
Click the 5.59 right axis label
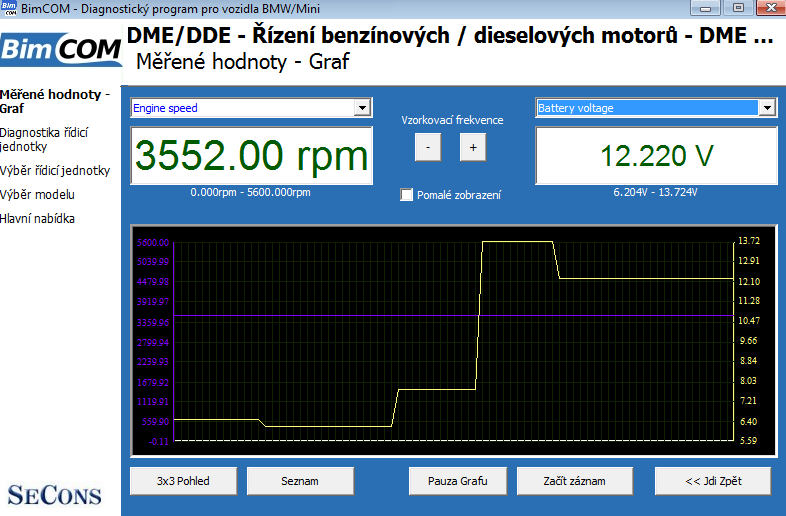[x=749, y=441]
